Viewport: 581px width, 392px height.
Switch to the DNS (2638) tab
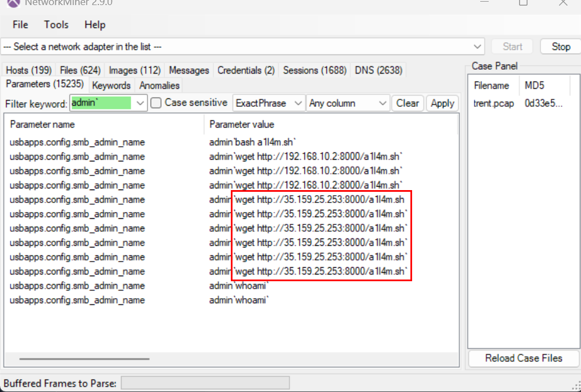pyautogui.click(x=378, y=70)
